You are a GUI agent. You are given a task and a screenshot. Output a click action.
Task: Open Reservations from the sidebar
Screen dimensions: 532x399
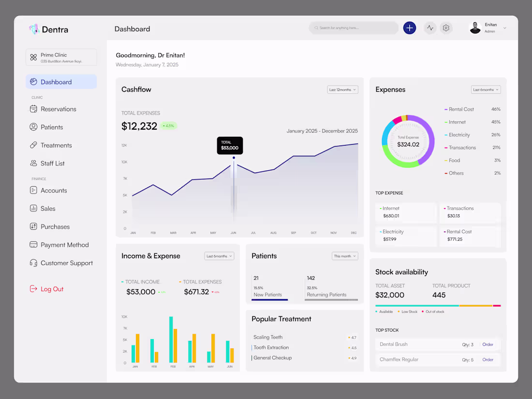(34, 109)
